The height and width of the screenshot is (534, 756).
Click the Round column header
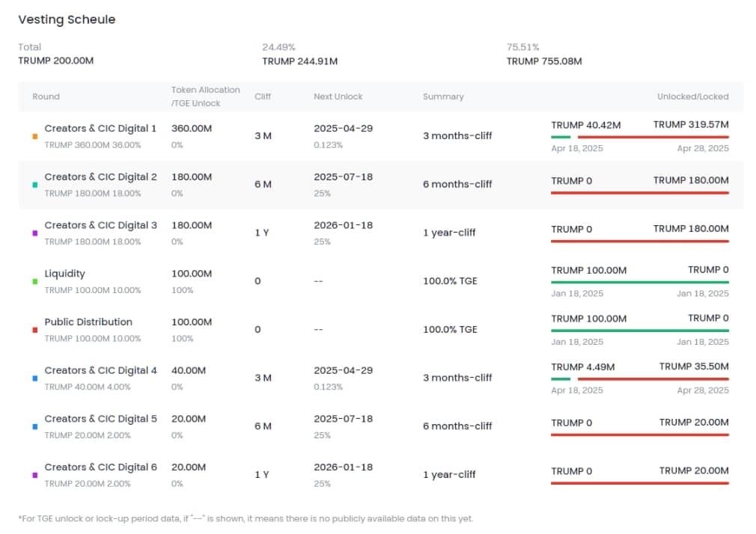coord(46,96)
